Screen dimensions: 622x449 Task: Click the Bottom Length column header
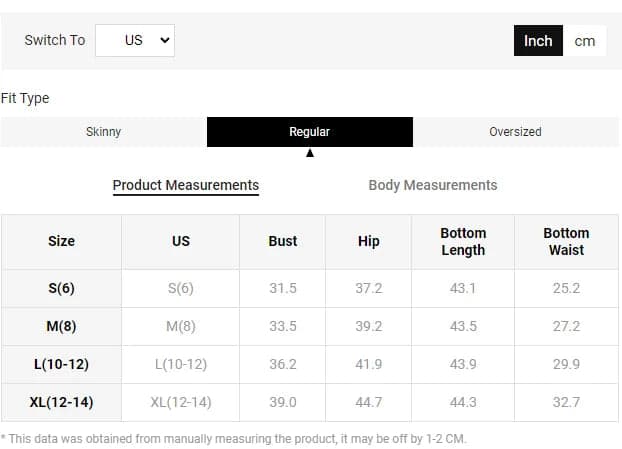click(463, 242)
